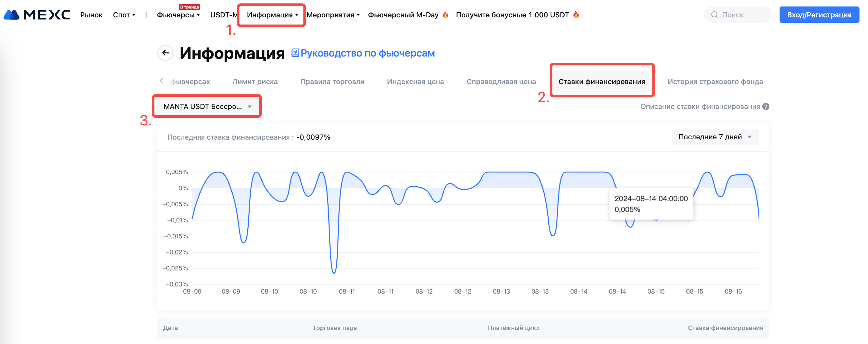Click the question mark help icon
This screenshot has width=868, height=344.
coord(766,107)
